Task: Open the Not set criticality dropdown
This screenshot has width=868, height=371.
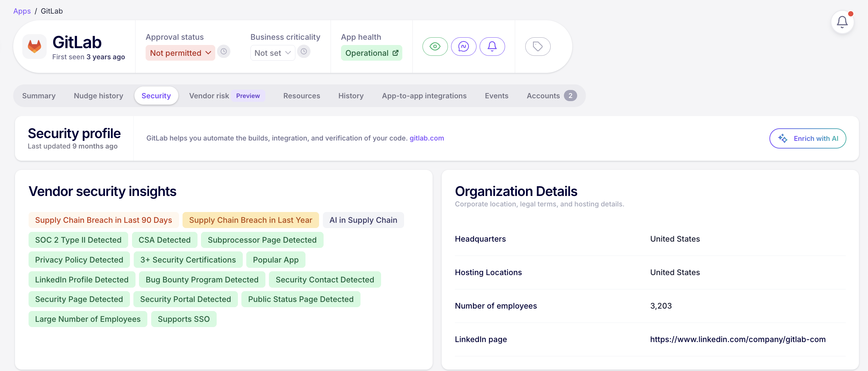Action: coord(273,53)
